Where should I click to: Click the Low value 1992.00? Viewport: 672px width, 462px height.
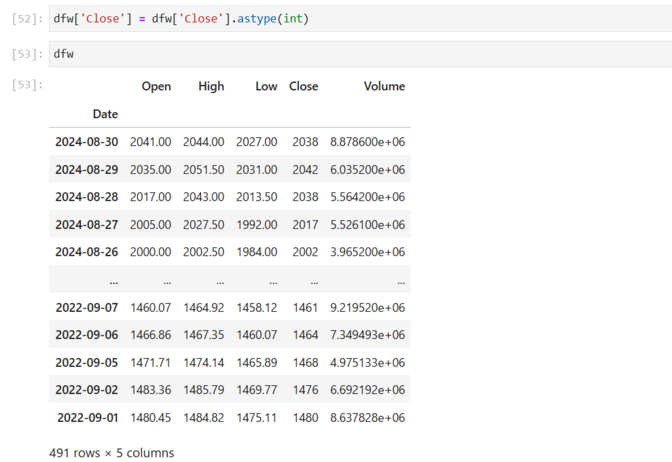click(257, 225)
